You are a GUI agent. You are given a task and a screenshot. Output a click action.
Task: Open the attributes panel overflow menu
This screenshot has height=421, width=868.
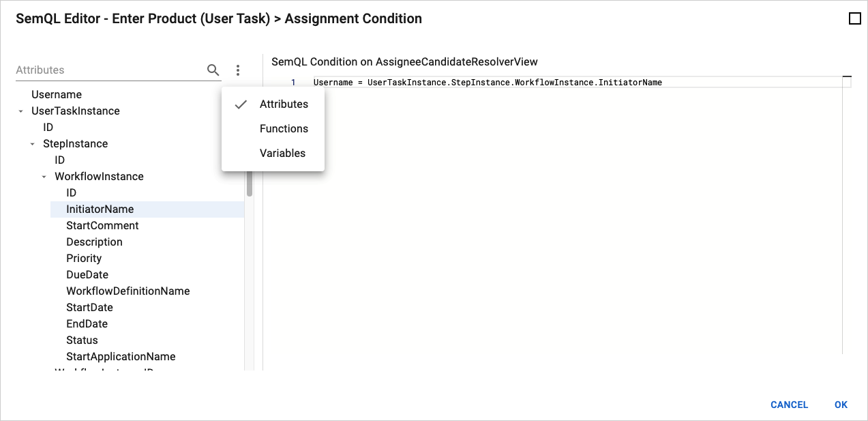tap(237, 70)
